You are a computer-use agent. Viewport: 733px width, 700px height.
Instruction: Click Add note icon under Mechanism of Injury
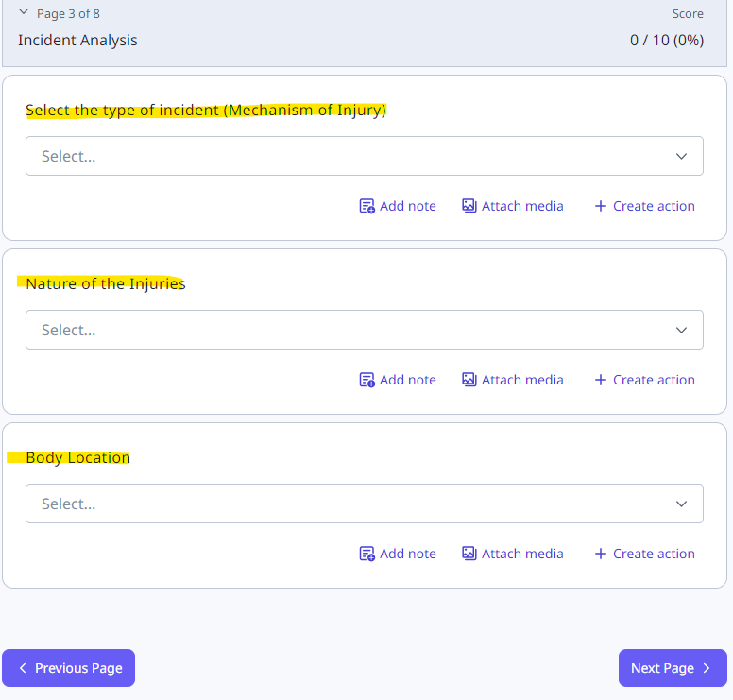click(x=367, y=206)
